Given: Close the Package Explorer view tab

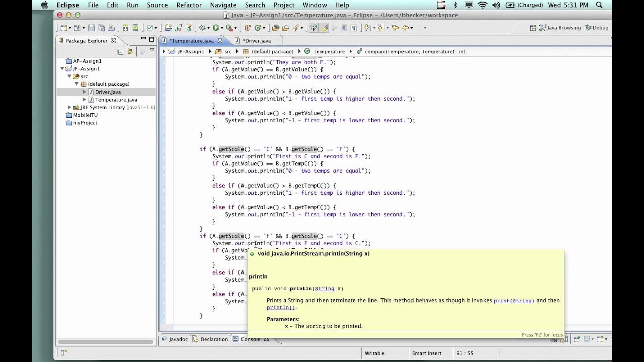Looking at the screenshot, I should coord(114,40).
